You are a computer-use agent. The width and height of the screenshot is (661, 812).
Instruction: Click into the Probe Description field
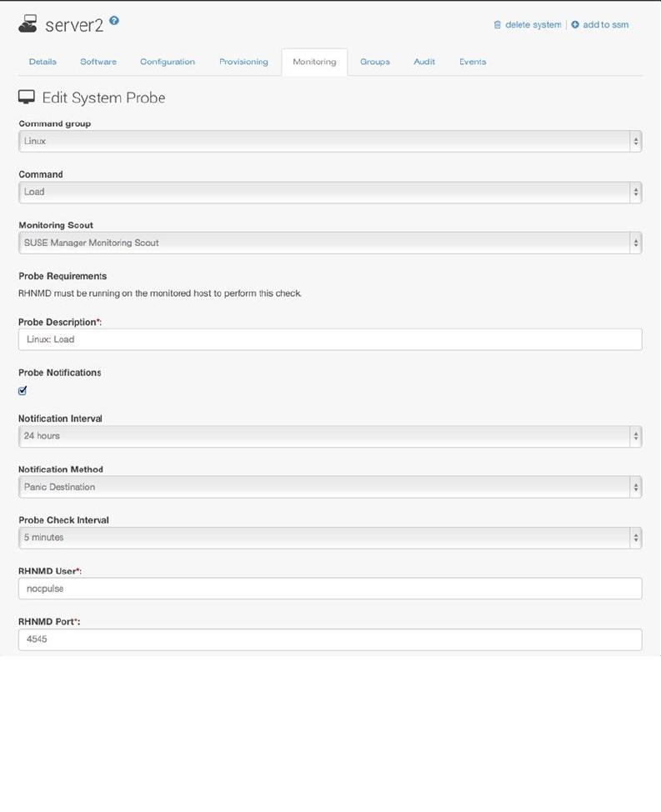click(329, 339)
